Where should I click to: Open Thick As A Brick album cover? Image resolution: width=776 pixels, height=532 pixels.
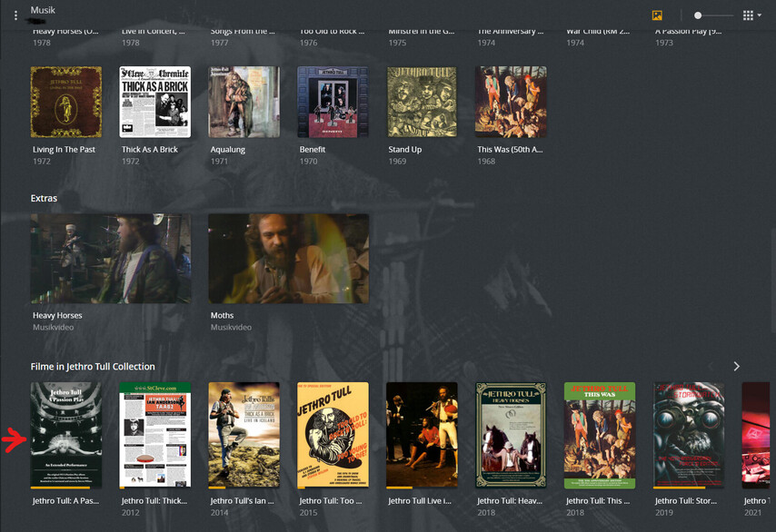click(154, 102)
